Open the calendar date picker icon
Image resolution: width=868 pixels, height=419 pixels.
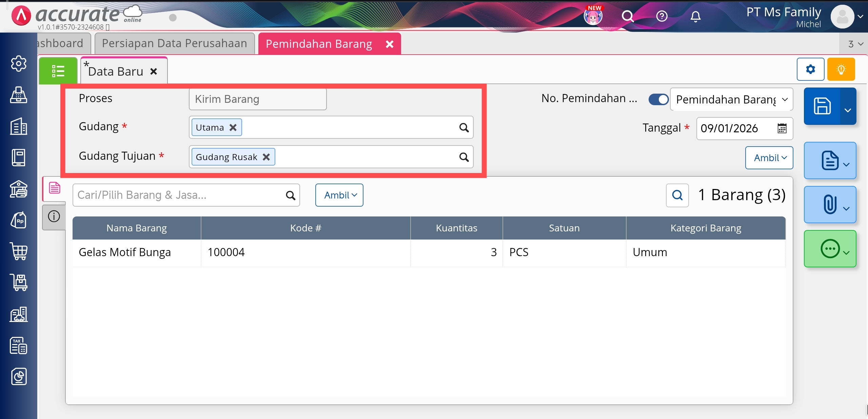(782, 129)
